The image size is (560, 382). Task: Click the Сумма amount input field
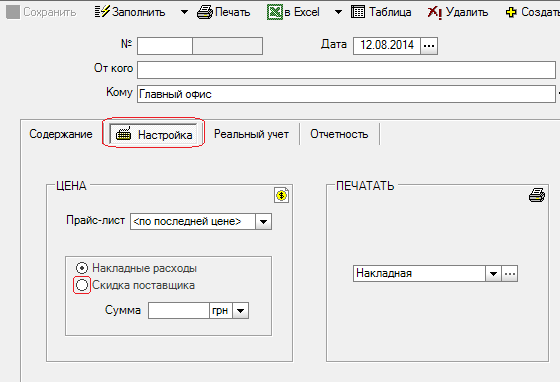(179, 310)
